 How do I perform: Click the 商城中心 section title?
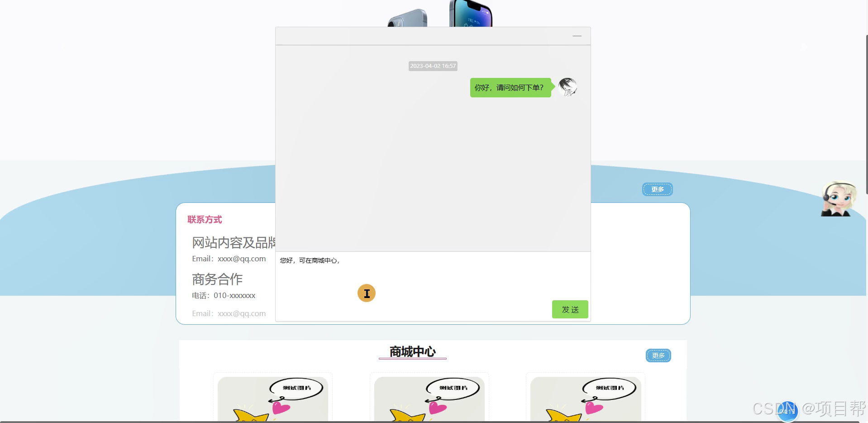pyautogui.click(x=412, y=352)
